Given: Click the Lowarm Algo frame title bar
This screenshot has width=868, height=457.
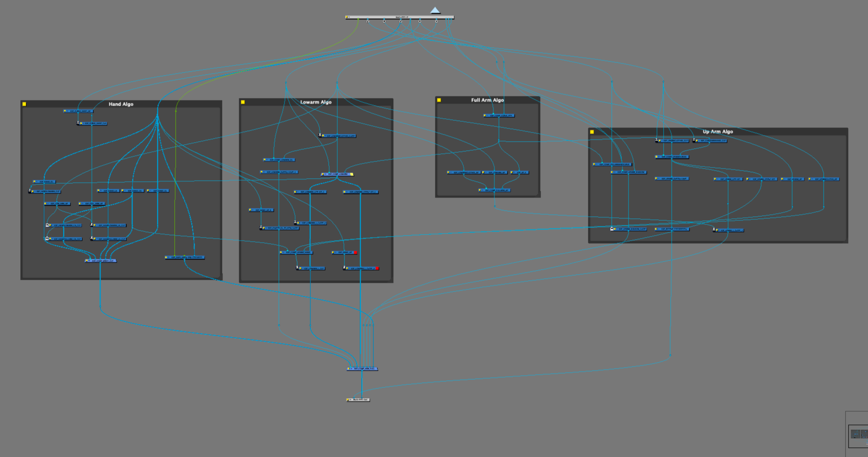Looking at the screenshot, I should tap(316, 102).
